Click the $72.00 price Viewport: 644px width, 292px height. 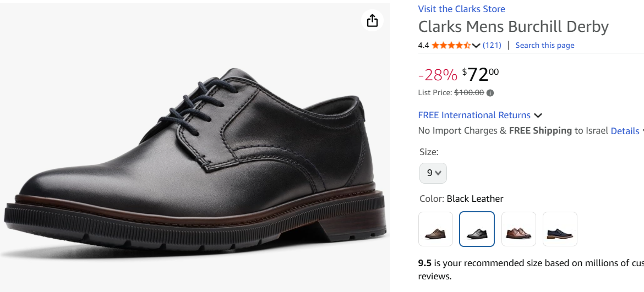481,74
